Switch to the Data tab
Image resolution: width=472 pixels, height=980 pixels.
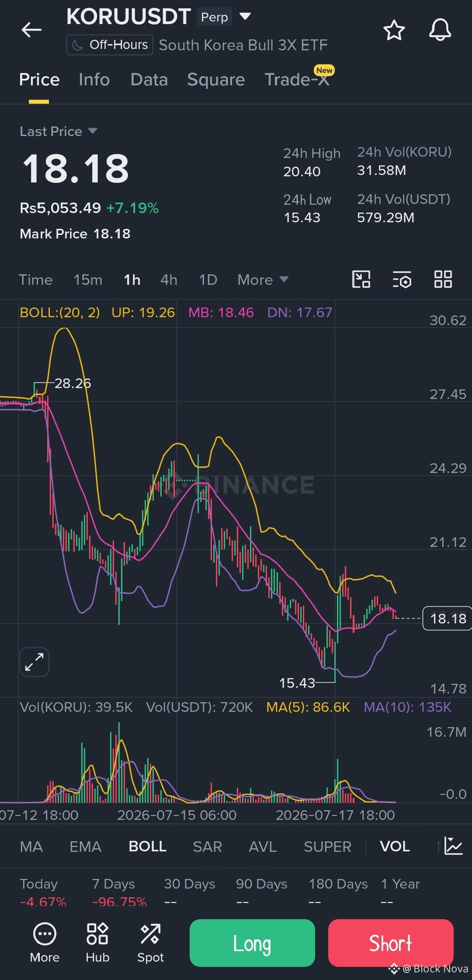(x=149, y=80)
